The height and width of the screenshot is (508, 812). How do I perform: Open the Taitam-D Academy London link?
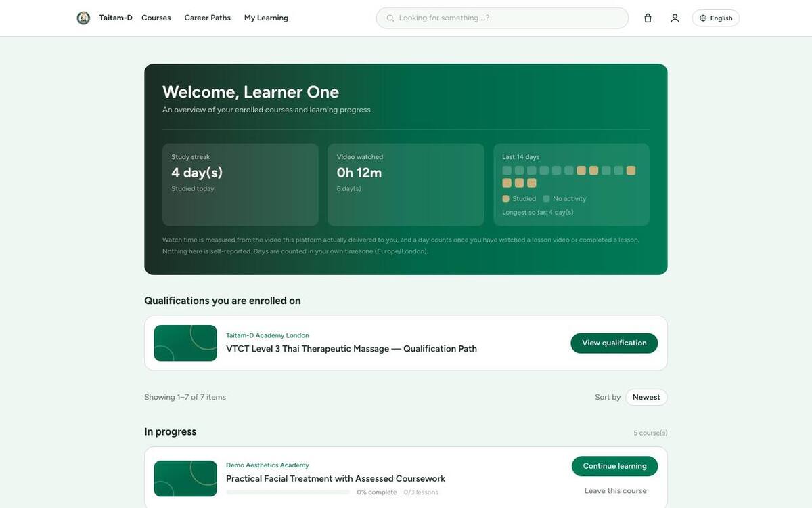(267, 335)
